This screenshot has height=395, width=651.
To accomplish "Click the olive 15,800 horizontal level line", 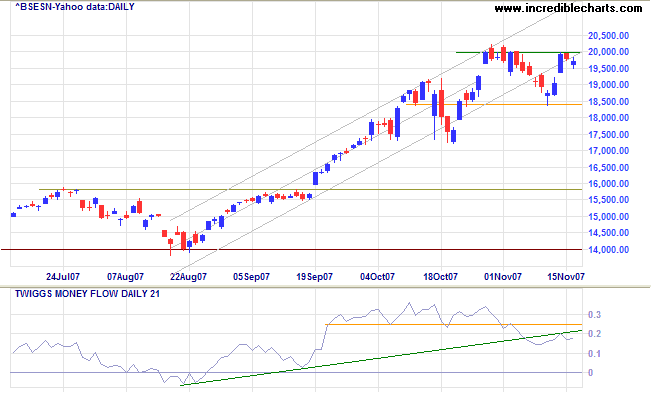I will click(311, 189).
